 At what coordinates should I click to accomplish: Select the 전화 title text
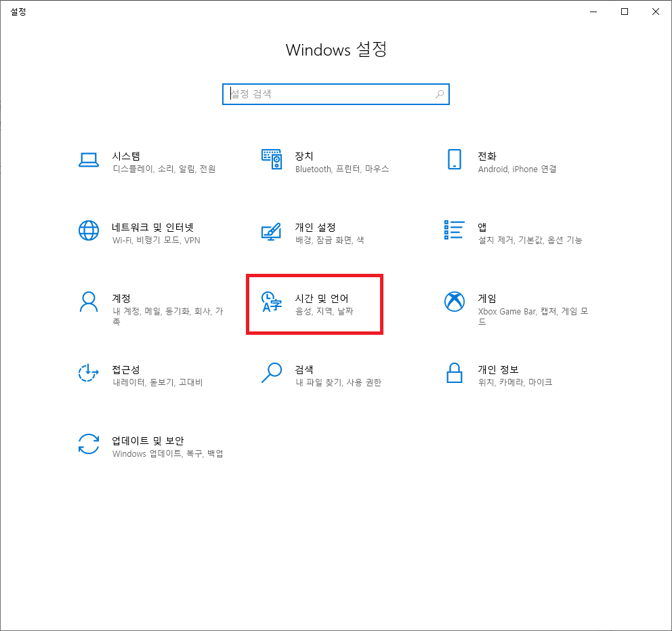pos(487,156)
